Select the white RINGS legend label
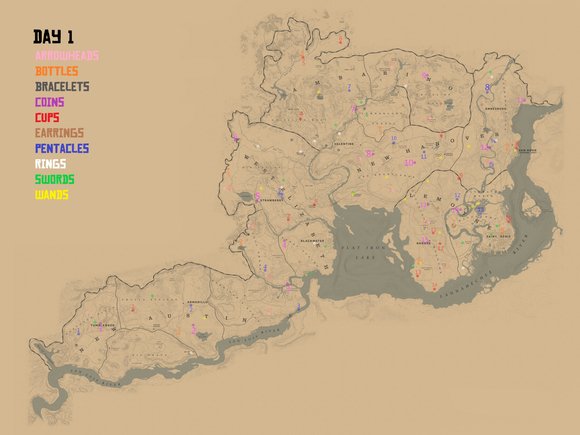Screen dimensions: 580x435 tap(50, 164)
